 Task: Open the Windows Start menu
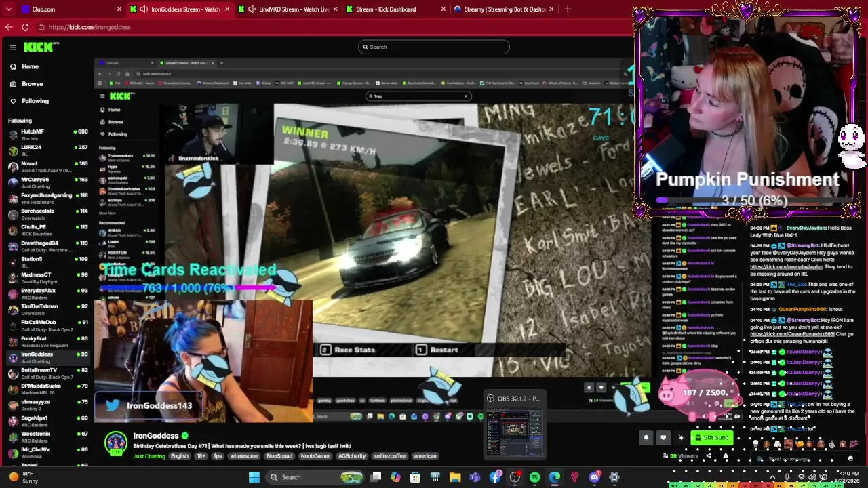254,477
